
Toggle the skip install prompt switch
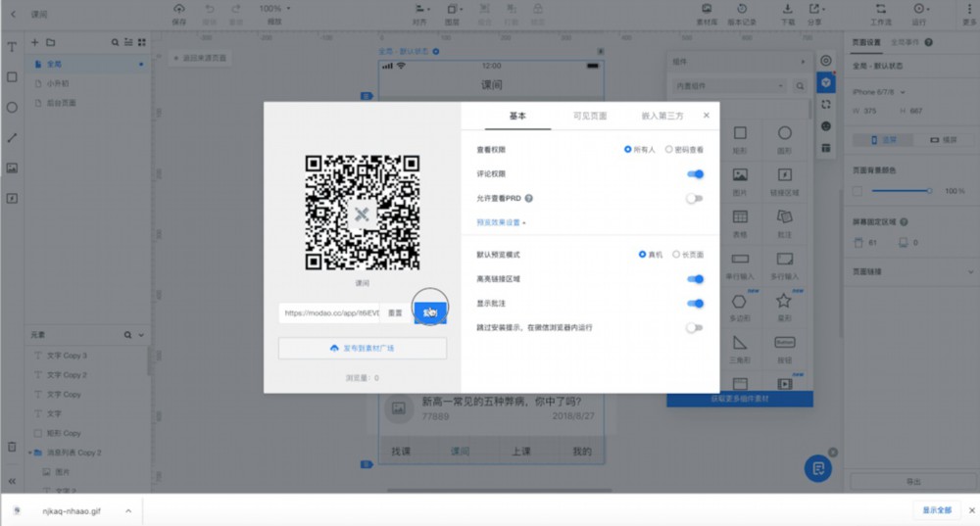pyautogui.click(x=695, y=328)
